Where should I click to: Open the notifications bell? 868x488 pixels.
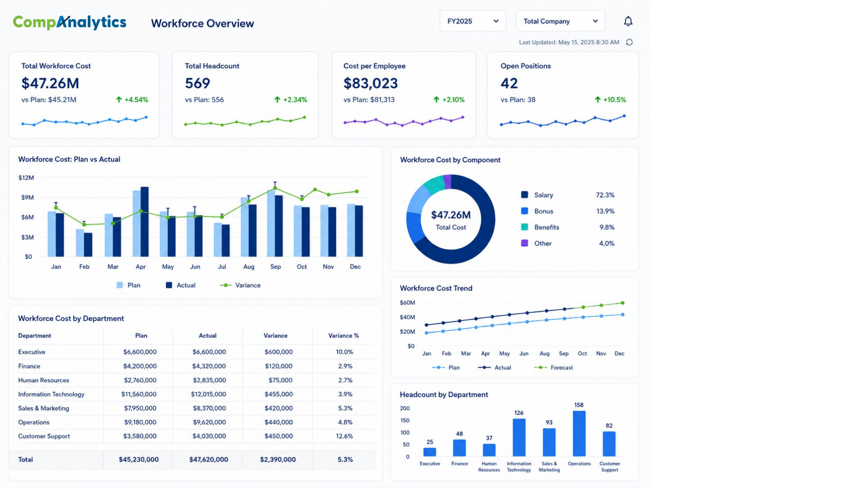[628, 21]
